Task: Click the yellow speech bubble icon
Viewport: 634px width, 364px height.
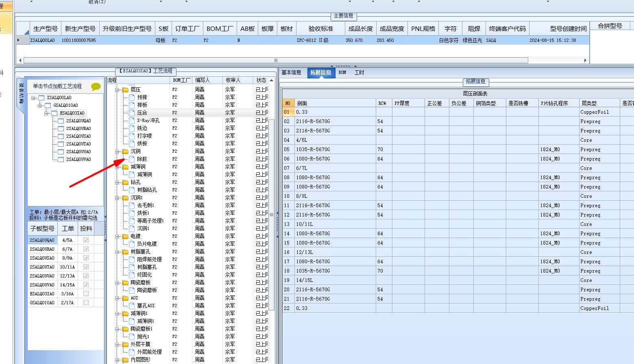Action: 96,87
